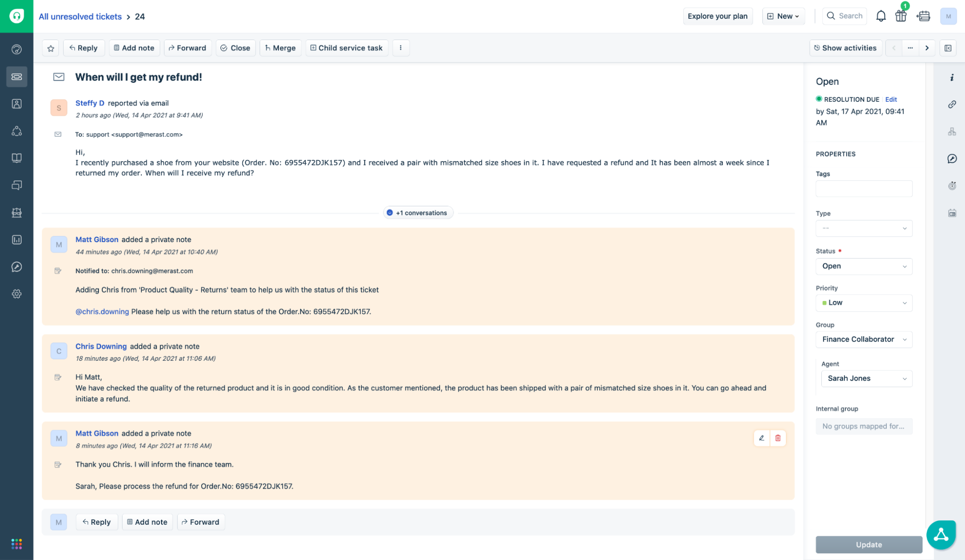
Task: Type in the Tags field
Action: (x=864, y=189)
